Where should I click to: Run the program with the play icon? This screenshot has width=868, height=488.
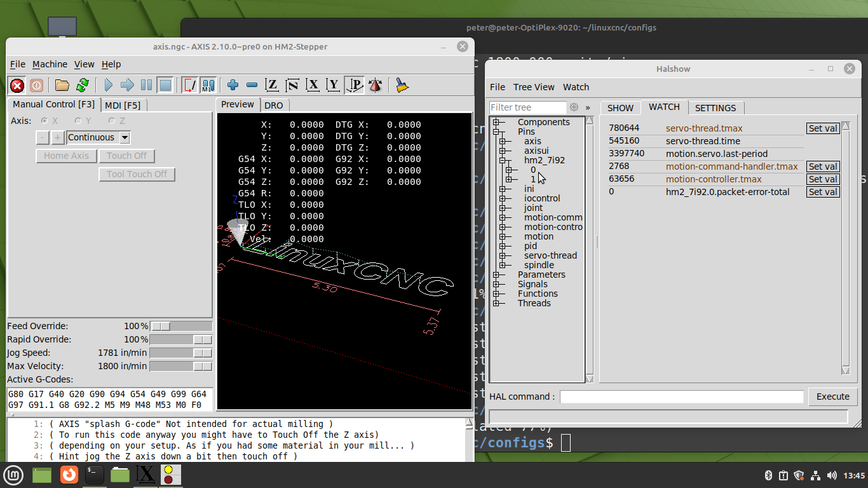(x=108, y=85)
